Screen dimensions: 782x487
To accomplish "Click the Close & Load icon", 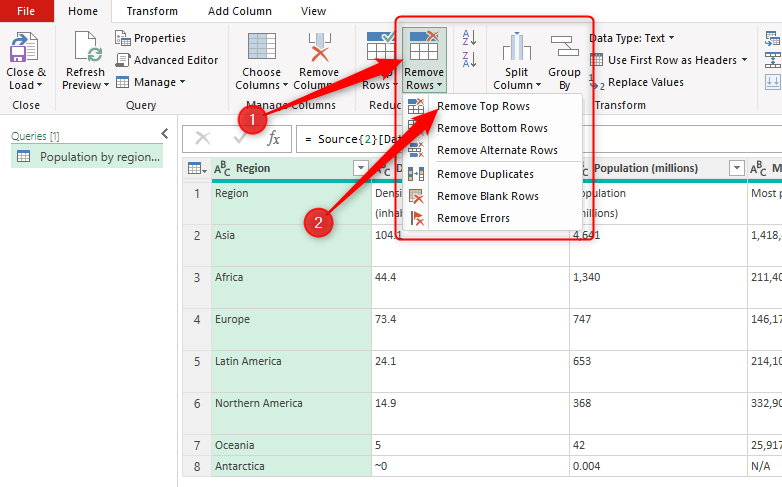I will pos(24,47).
